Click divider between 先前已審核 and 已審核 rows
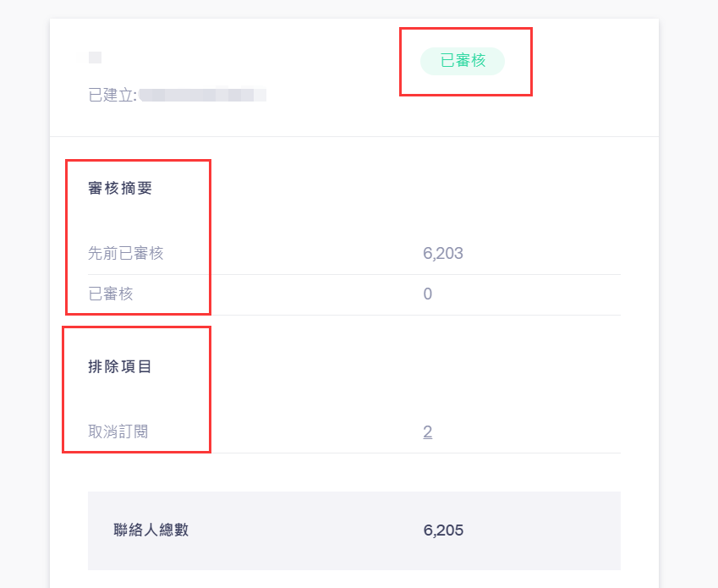Screen dimensions: 718x588 tap(354, 274)
